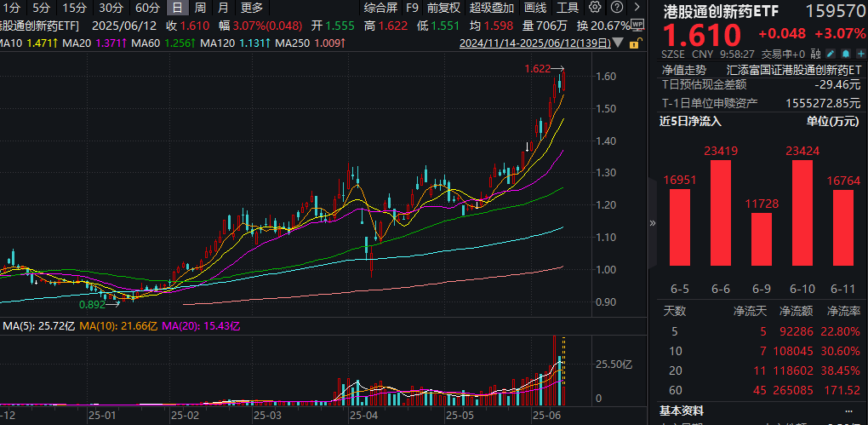Switch to the 周 weekly chart tab

coord(199,8)
